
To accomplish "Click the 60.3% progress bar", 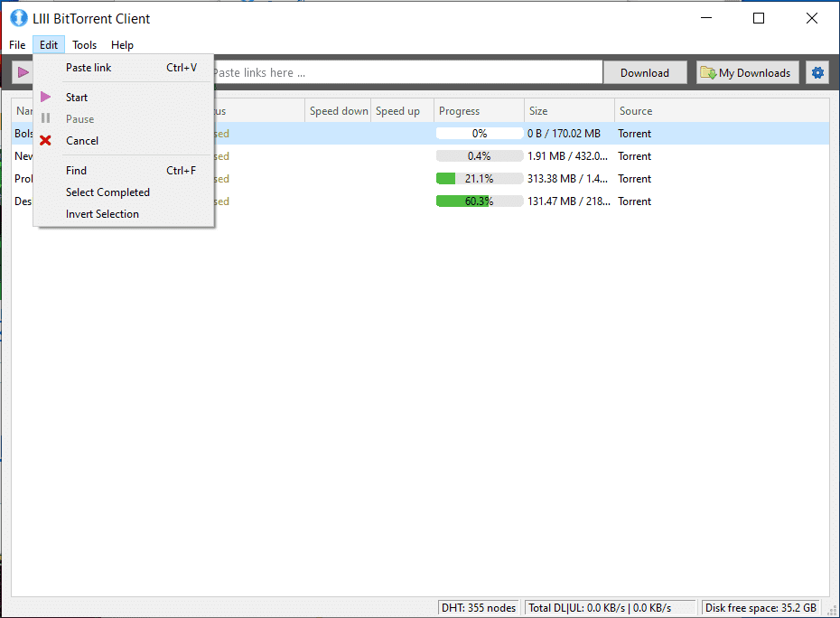I will click(x=480, y=201).
